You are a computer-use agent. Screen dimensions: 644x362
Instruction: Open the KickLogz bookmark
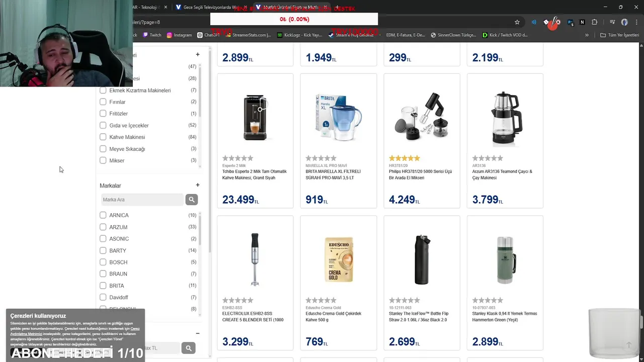(x=299, y=35)
